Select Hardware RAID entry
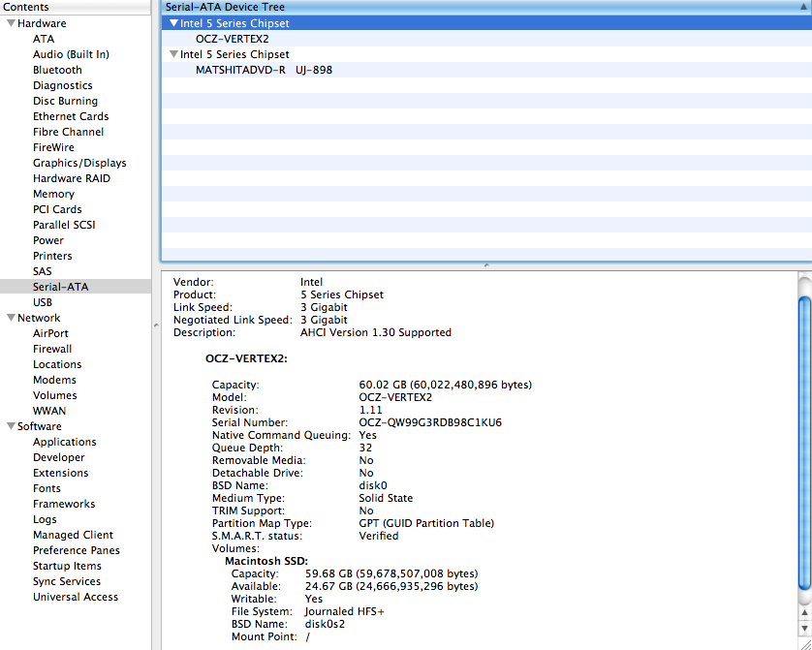 (72, 178)
